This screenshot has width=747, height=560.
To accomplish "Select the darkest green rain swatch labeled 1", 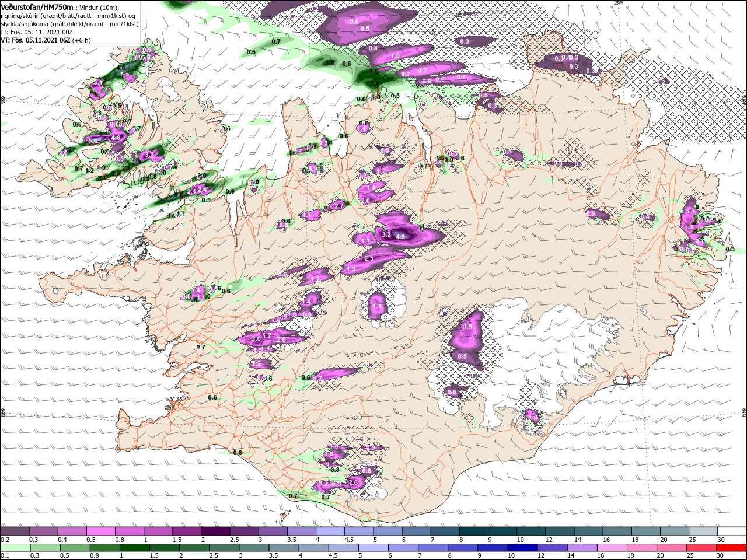I will tap(134, 547).
